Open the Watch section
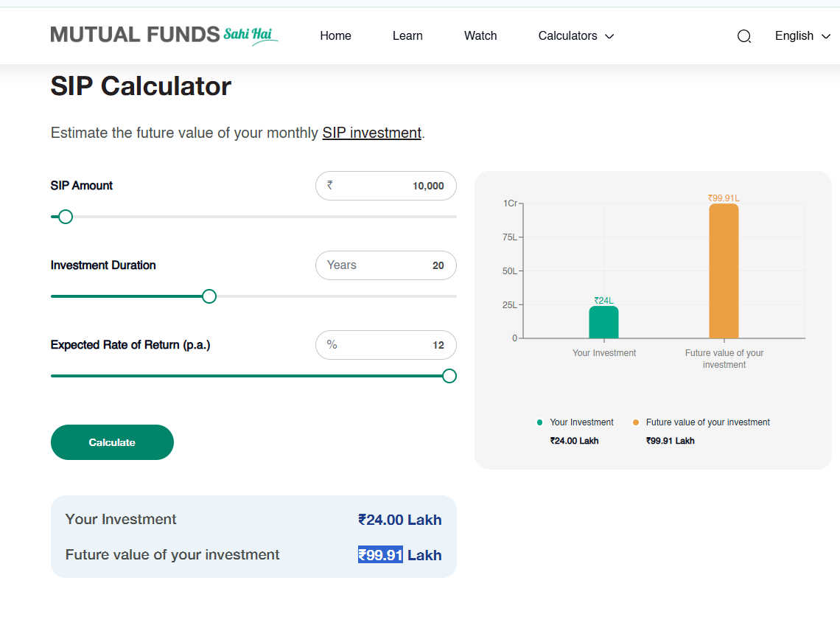 (480, 36)
